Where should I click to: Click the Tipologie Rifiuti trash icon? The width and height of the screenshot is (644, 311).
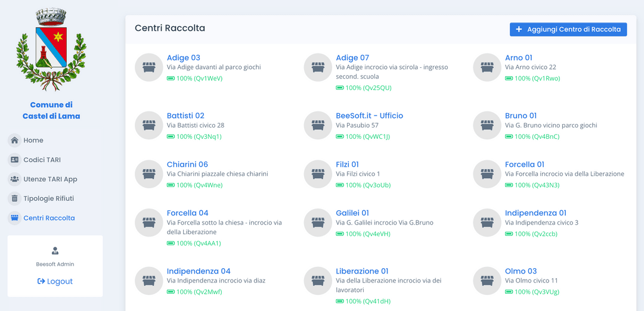tap(14, 198)
